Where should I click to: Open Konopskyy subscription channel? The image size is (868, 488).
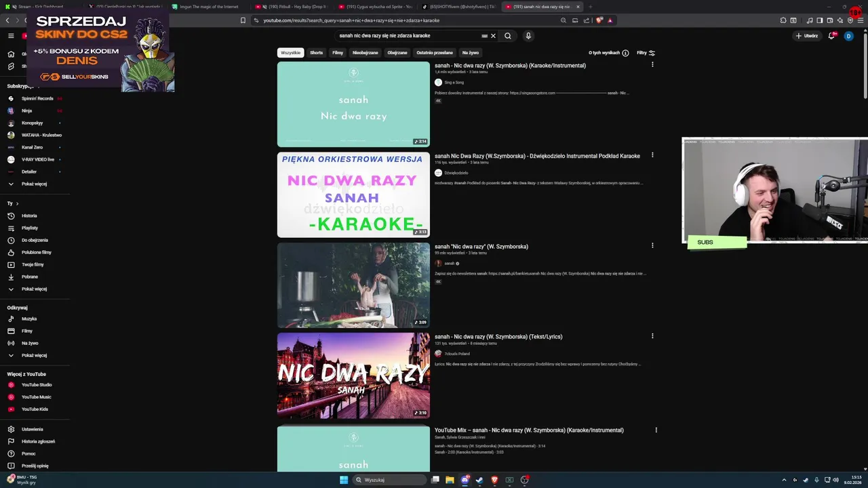[x=35, y=123]
